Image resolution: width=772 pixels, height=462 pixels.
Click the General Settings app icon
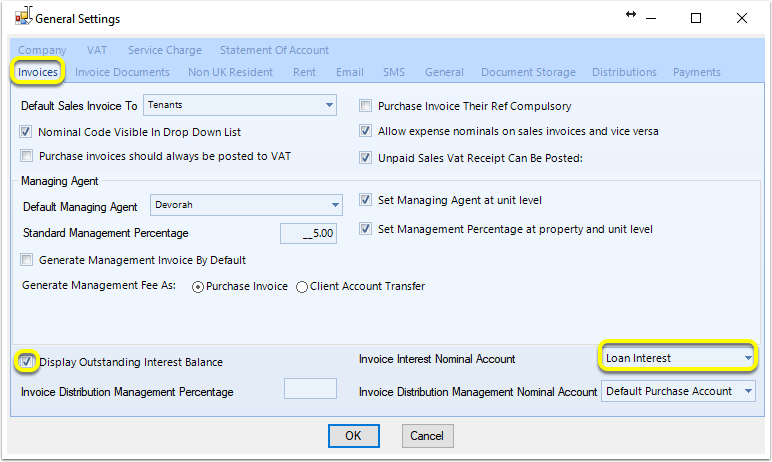coord(23,16)
